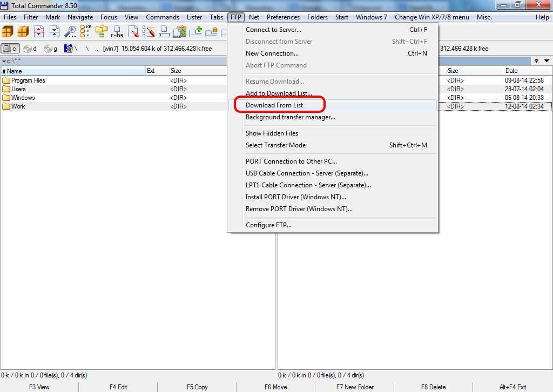This screenshot has height=392, width=553.
Task: Select Download From List entry
Action: (332, 105)
